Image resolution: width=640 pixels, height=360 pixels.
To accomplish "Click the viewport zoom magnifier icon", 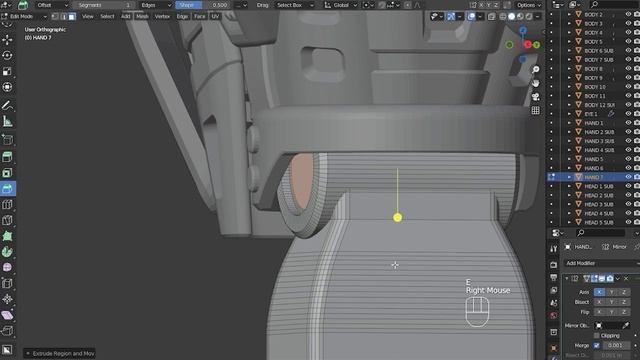I will point(536,69).
